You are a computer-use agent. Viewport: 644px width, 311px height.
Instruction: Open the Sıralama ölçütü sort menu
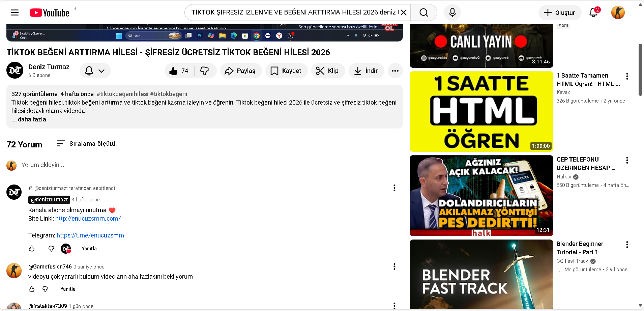click(x=87, y=144)
